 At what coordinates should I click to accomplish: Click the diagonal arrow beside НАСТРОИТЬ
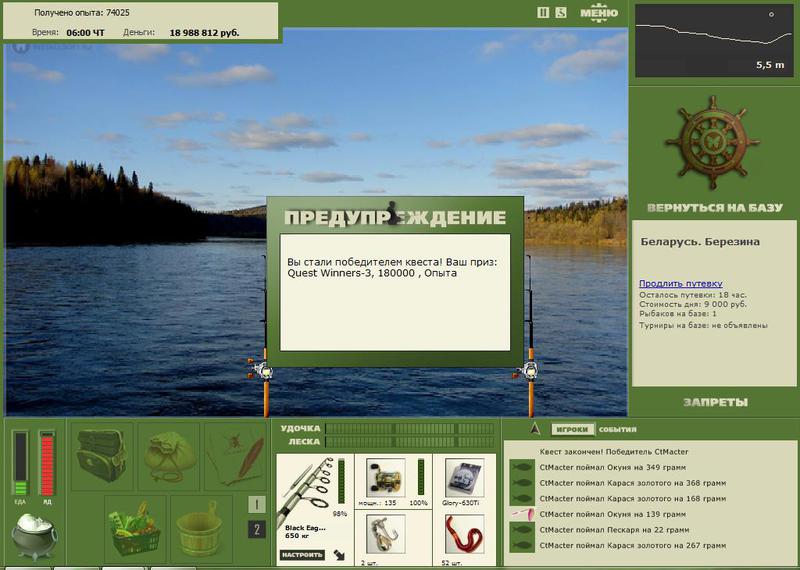pyautogui.click(x=339, y=555)
